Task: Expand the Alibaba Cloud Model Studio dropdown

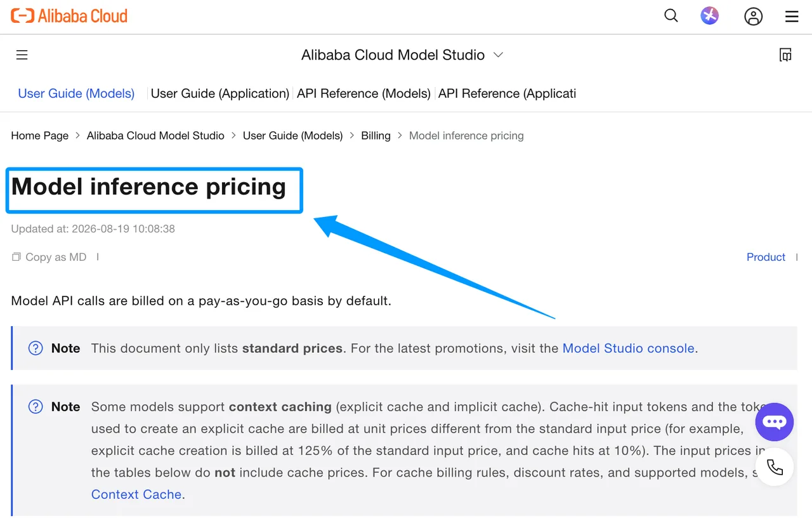Action: pyautogui.click(x=402, y=55)
